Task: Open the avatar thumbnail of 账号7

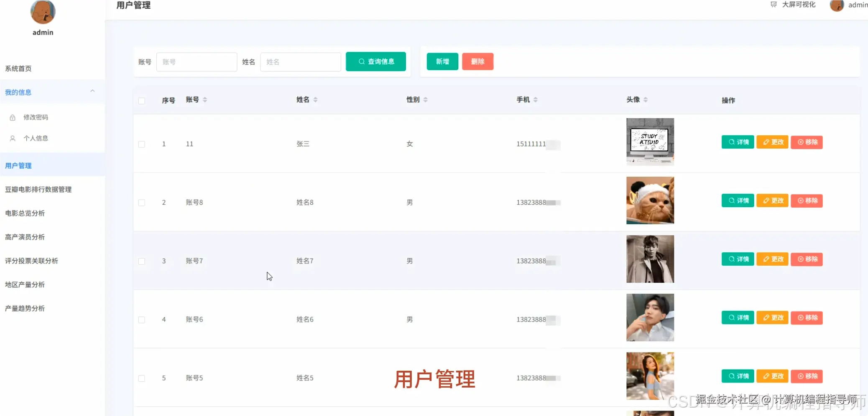Action: coord(650,259)
